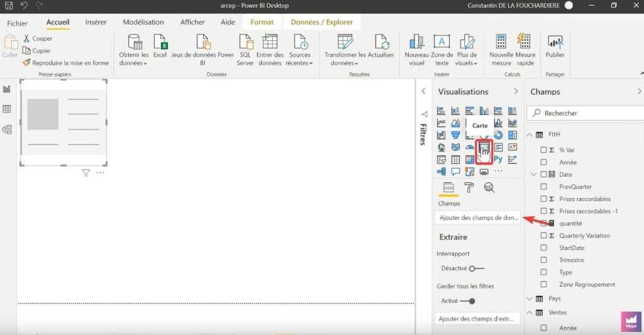Select the donut chart visual
This screenshot has width=644, height=335.
(x=498, y=135)
